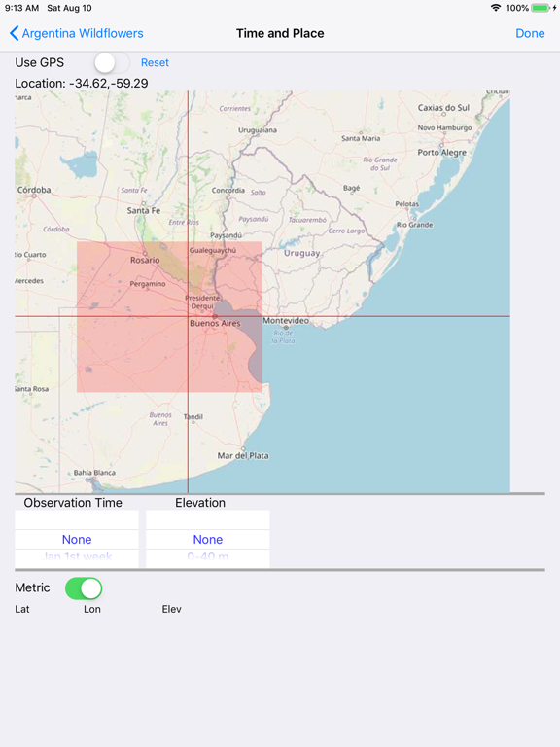Click Caxias do Sul on the map
Screen dimensions: 560x747
click(443, 108)
